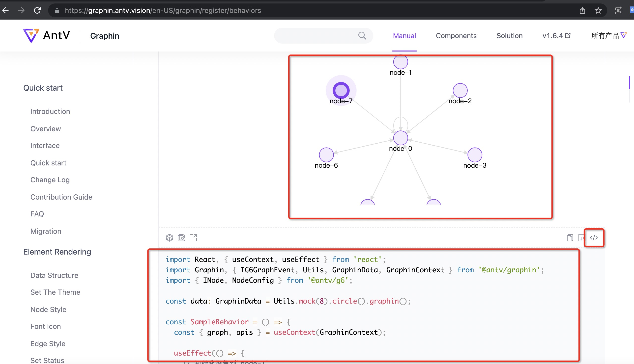Open the 所有产品 products dropdown
This screenshot has height=364, width=634.
(608, 35)
